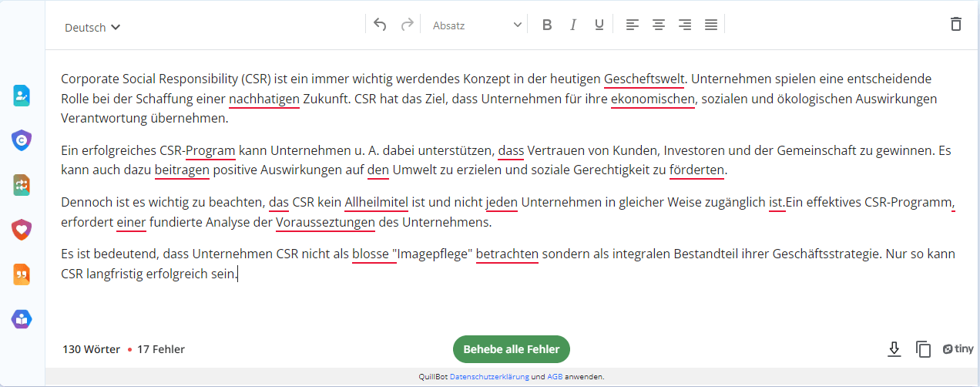The height and width of the screenshot is (387, 980).
Task: Open the orange Citation Generator quote icon
Action: click(22, 274)
